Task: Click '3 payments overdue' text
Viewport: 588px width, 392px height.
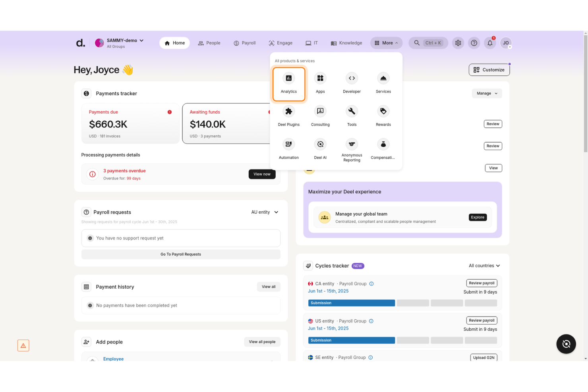Action: tap(124, 171)
